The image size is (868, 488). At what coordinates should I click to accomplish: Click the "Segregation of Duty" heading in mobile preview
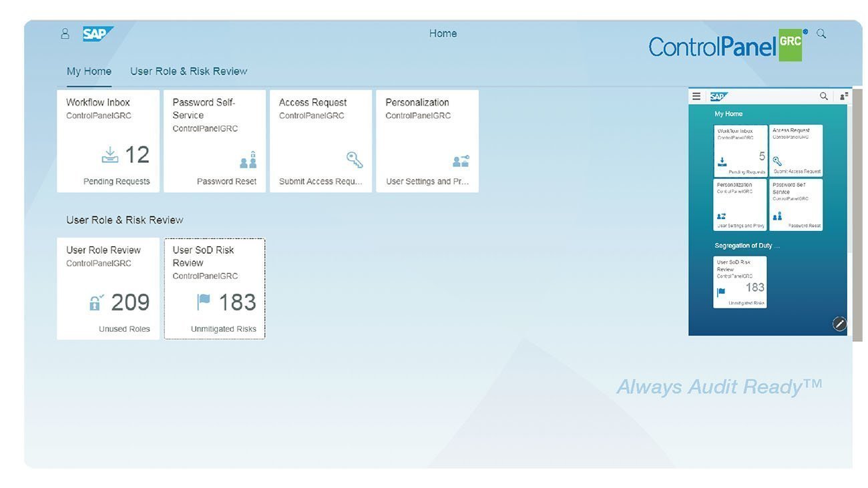(747, 246)
